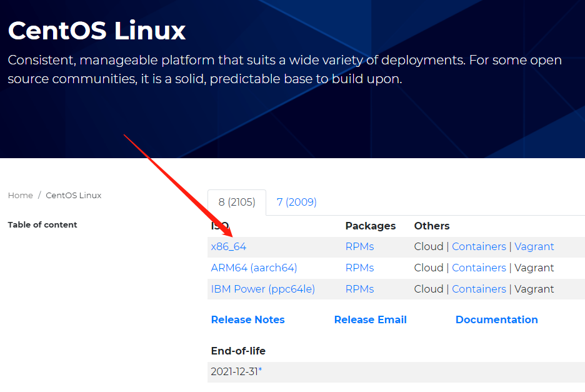Open the Release Notes link

pyautogui.click(x=247, y=320)
